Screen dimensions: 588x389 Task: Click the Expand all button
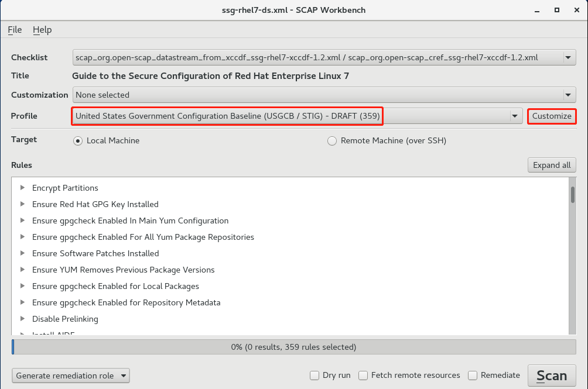click(x=552, y=165)
